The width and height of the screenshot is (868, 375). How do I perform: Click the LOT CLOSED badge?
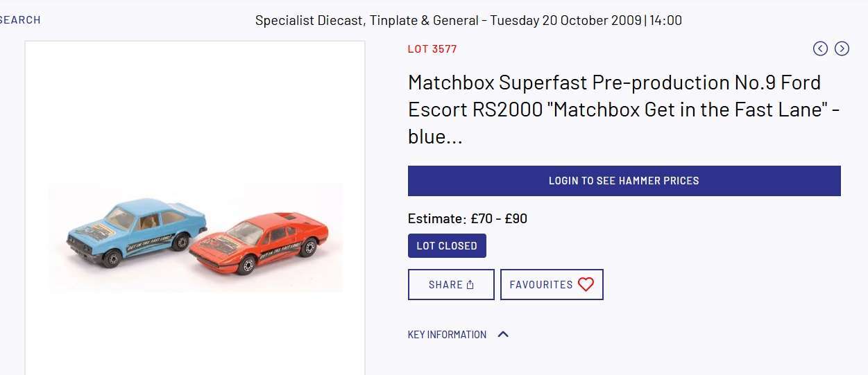coord(447,245)
